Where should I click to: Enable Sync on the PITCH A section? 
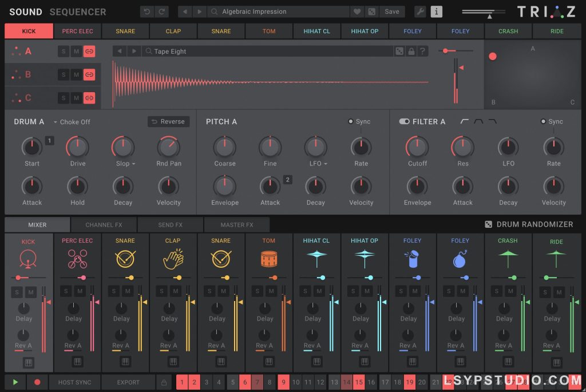pos(350,121)
